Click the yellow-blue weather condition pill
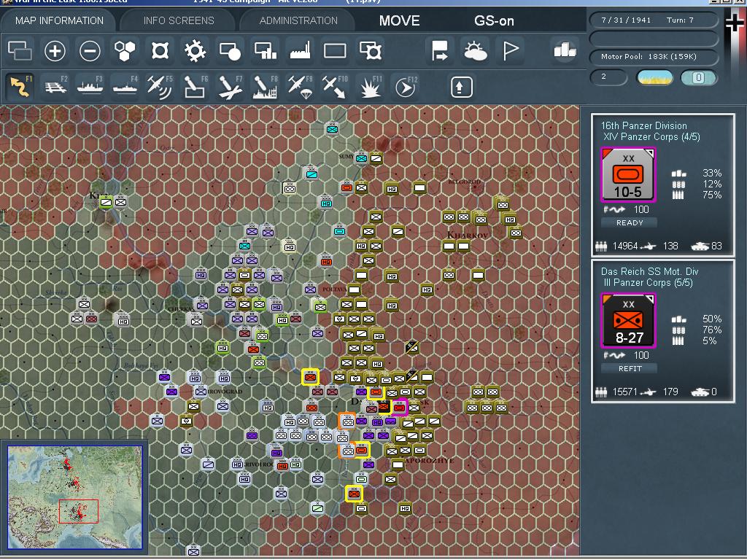This screenshot has height=560, width=747. (x=654, y=77)
